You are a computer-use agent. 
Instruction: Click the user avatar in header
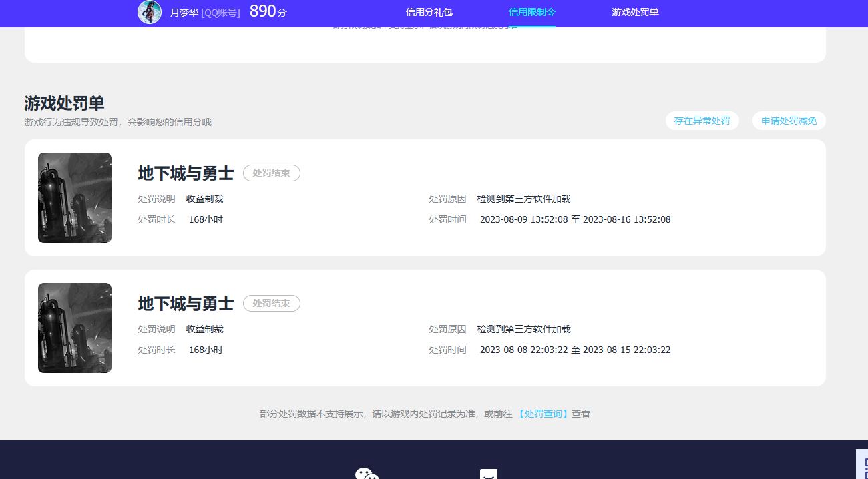(x=150, y=12)
